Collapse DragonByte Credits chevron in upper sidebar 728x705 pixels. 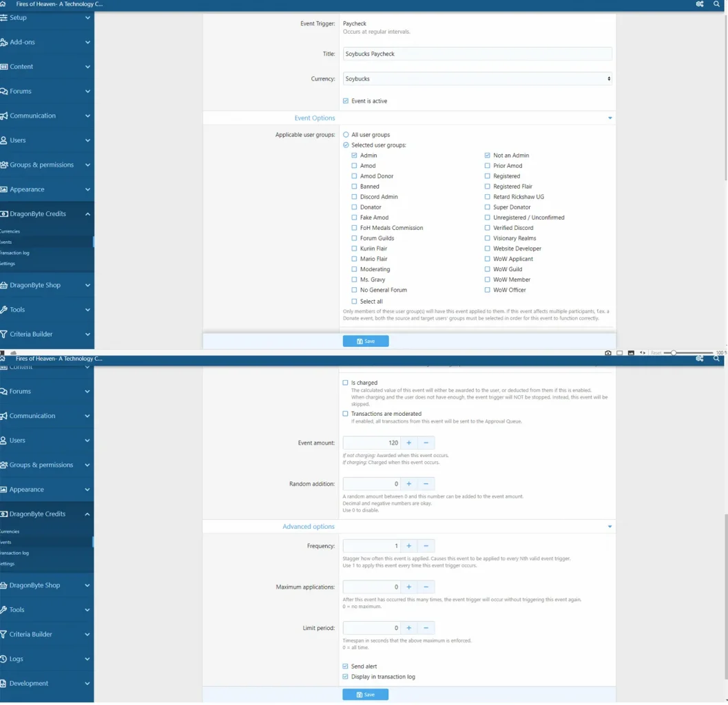[x=87, y=214]
